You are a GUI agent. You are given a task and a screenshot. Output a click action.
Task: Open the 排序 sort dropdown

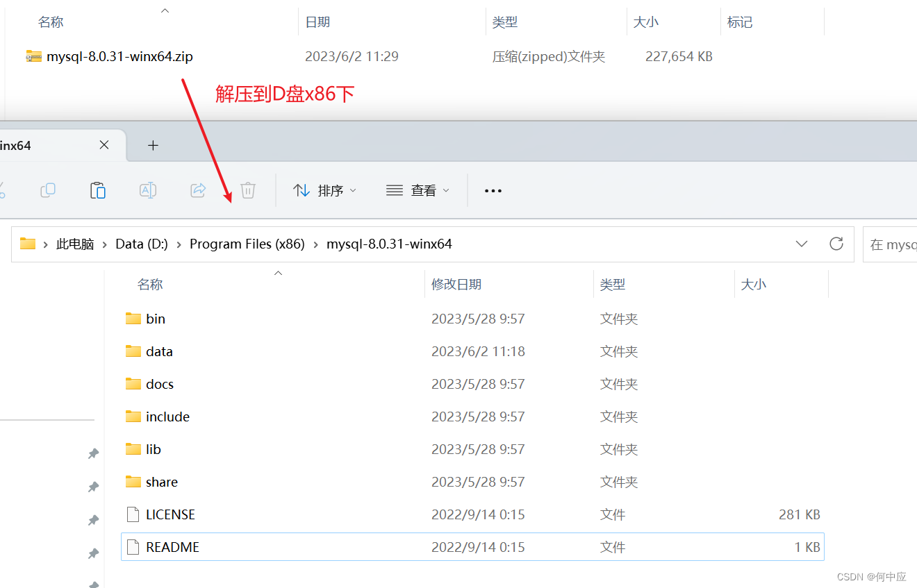pyautogui.click(x=325, y=190)
